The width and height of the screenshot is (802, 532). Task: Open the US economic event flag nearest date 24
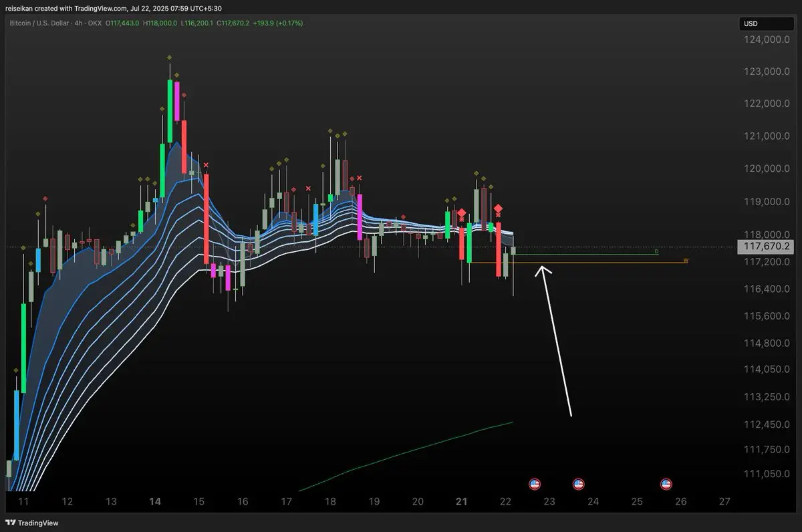(x=579, y=483)
